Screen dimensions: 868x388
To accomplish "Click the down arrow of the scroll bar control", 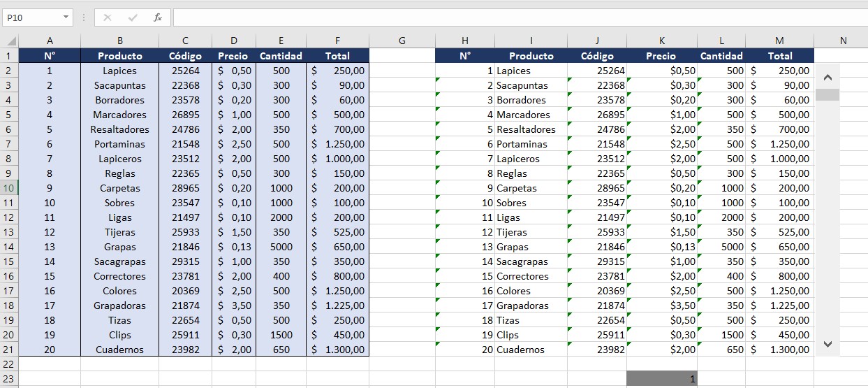I will click(827, 344).
